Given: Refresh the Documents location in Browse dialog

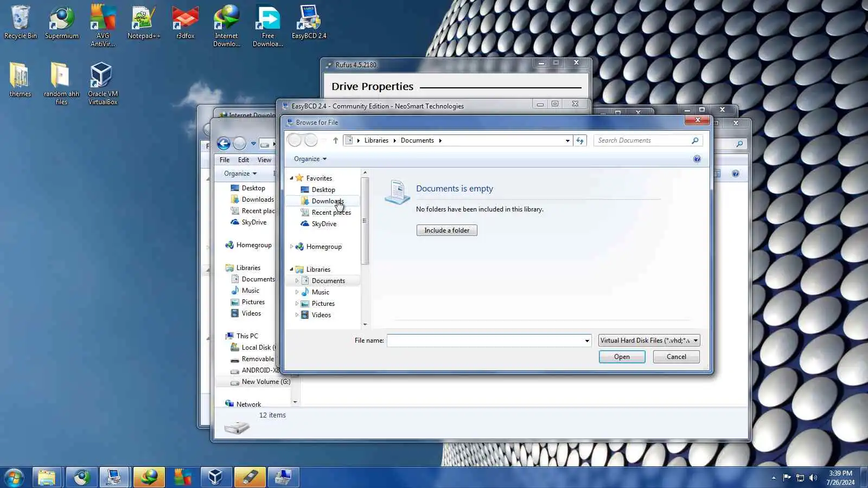Looking at the screenshot, I should point(580,140).
